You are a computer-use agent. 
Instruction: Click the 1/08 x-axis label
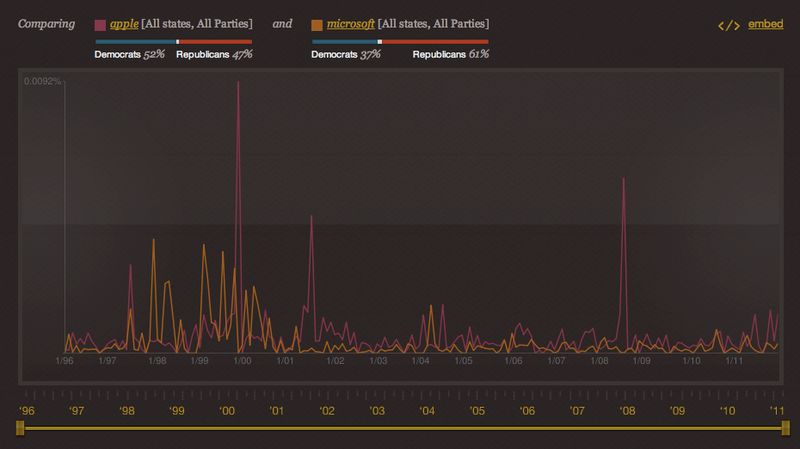coord(599,361)
